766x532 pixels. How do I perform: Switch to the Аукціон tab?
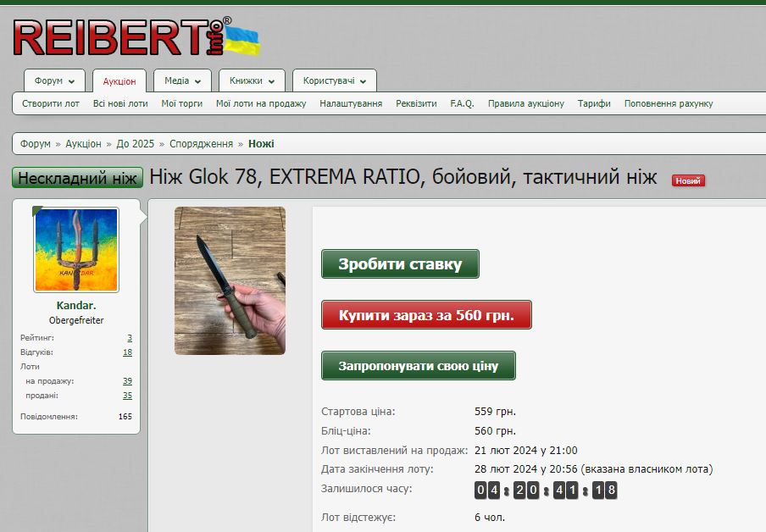click(119, 81)
